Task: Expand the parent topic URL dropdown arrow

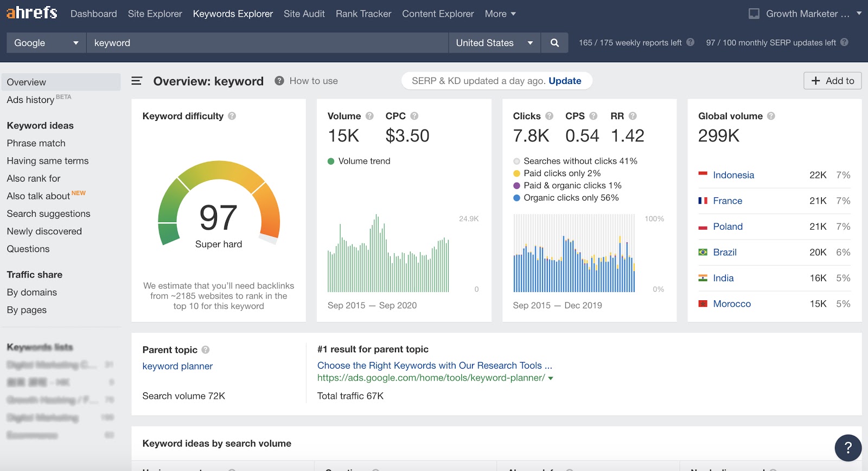Action: pos(551,378)
